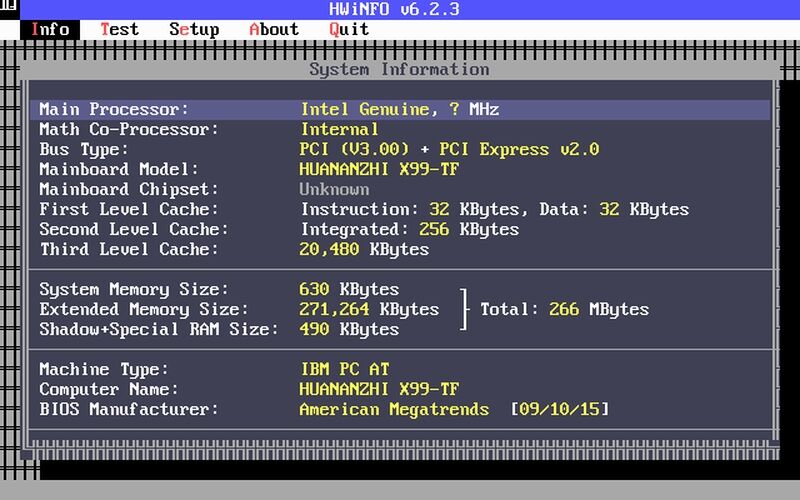
Task: Click 'Integrated: 256 KBytes' value
Action: [x=410, y=230]
